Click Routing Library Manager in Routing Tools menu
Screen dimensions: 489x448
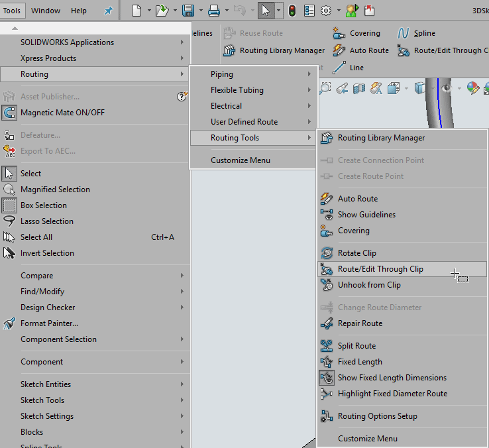pos(402,138)
